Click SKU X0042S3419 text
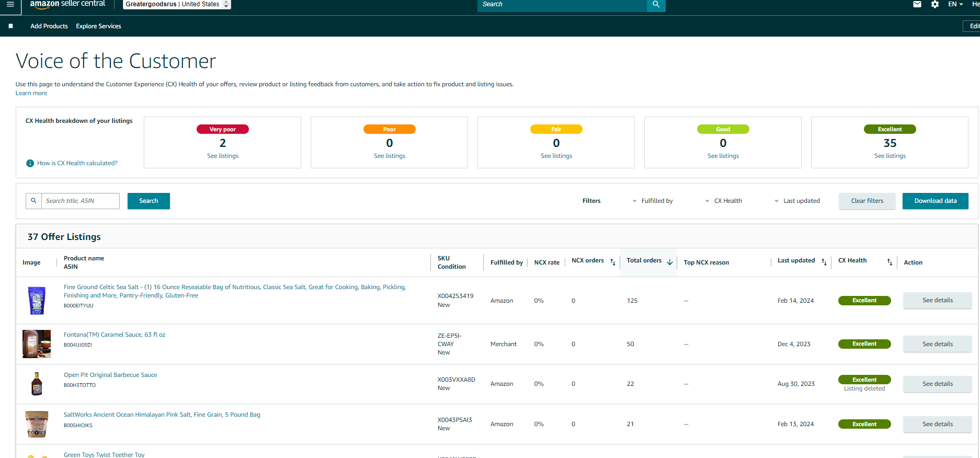The height and width of the screenshot is (458, 980). tap(455, 296)
